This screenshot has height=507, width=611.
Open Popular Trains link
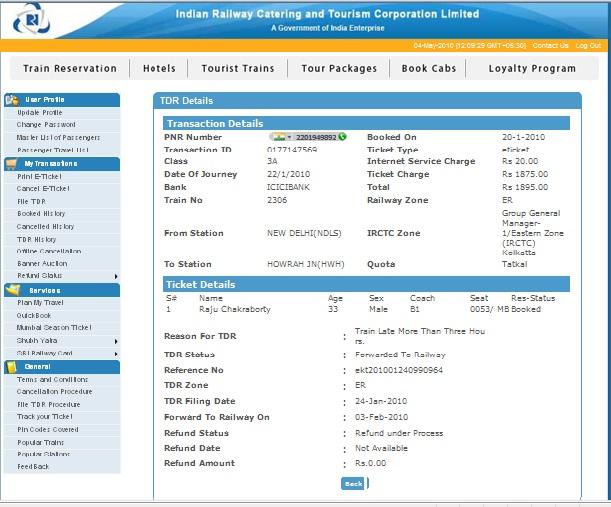(x=41, y=443)
